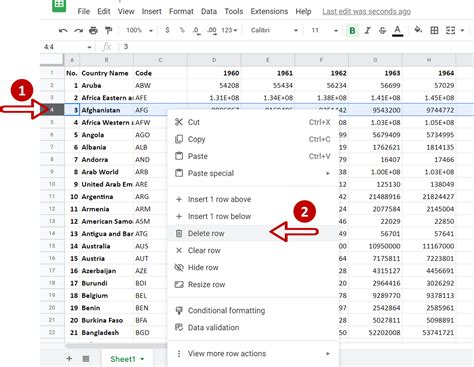Expand Paste special submenu
Screen dimensions: 474x367
[x=253, y=173]
